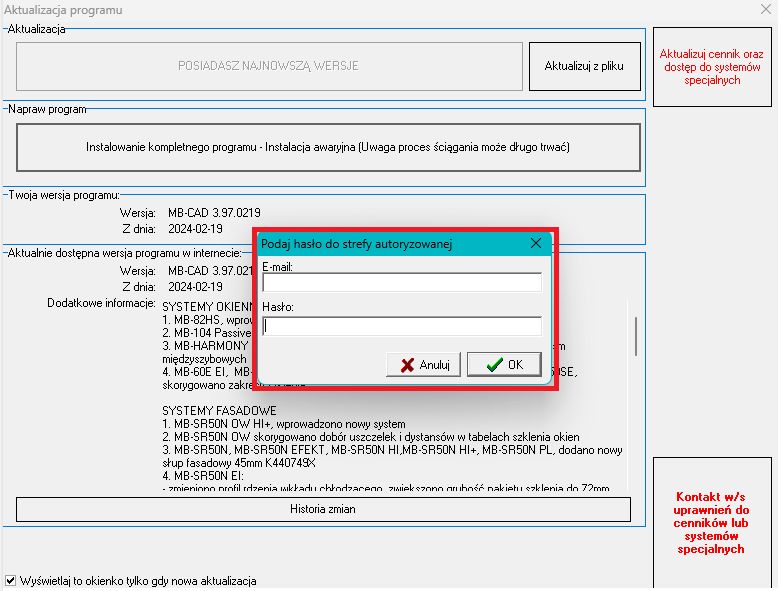This screenshot has width=782, height=591.
Task: Click the green checkmark OK button
Action: coord(504,365)
